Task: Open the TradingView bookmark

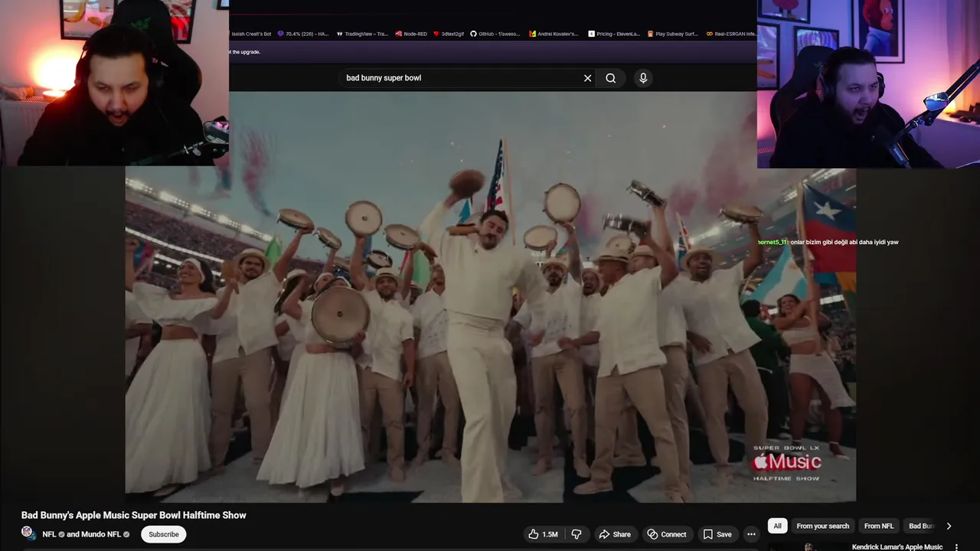Action: [x=363, y=34]
